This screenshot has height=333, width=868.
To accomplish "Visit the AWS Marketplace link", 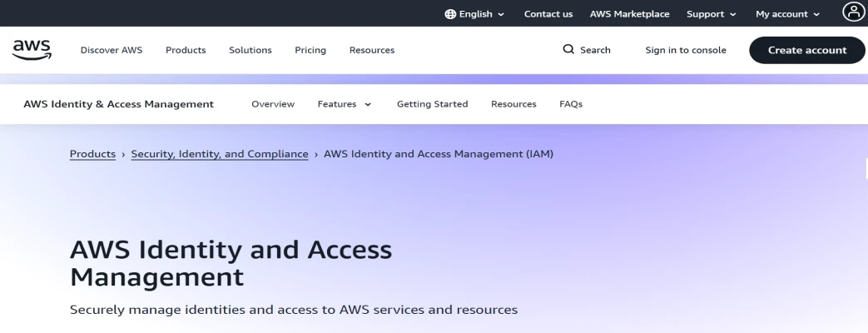I will coord(629,14).
